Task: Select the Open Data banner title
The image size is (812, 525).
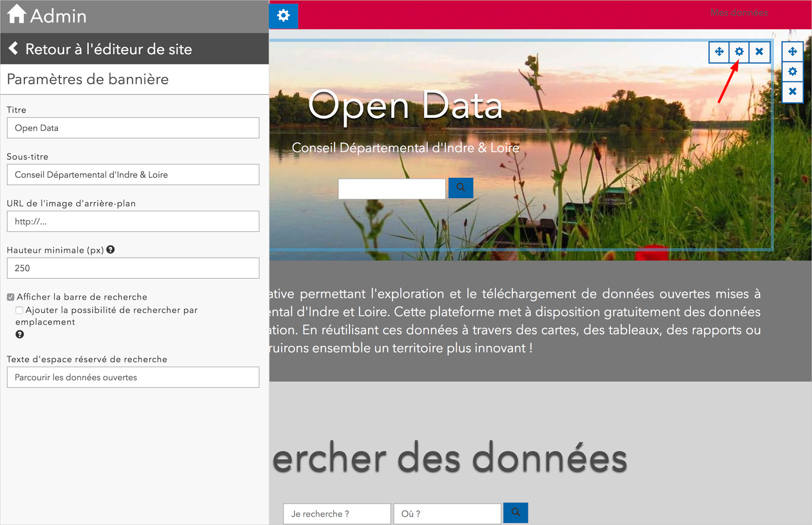Action: coord(405,106)
